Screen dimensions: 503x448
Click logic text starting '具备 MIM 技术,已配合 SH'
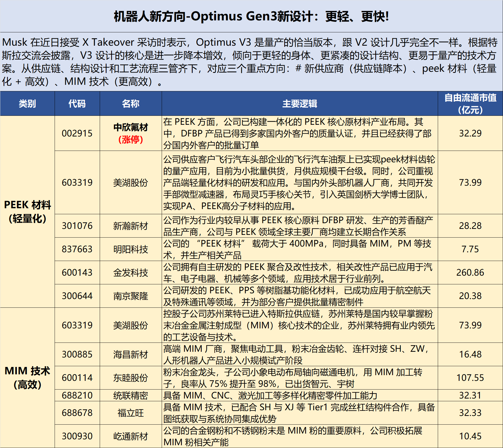[299, 413]
